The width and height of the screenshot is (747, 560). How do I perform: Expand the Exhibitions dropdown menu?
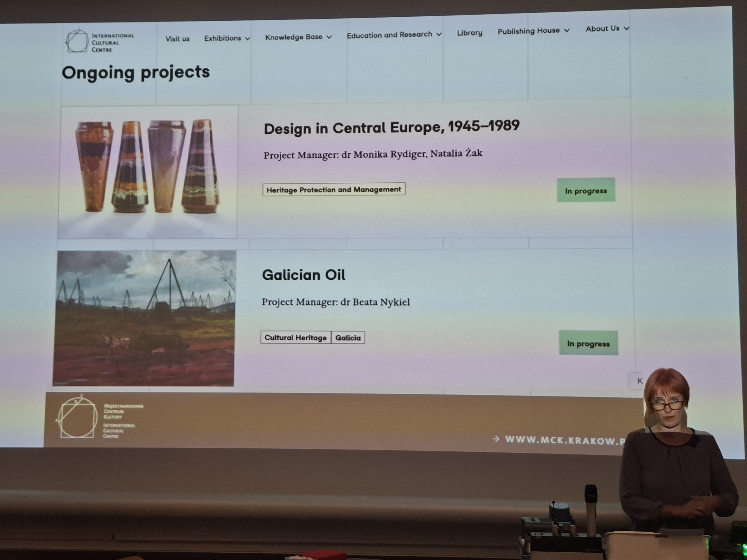(227, 38)
